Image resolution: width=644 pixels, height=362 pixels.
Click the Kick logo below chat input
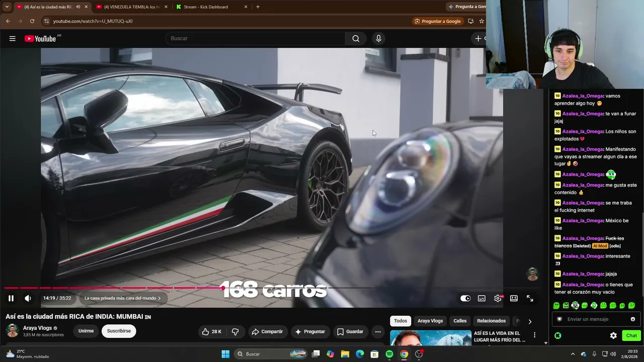click(558, 335)
